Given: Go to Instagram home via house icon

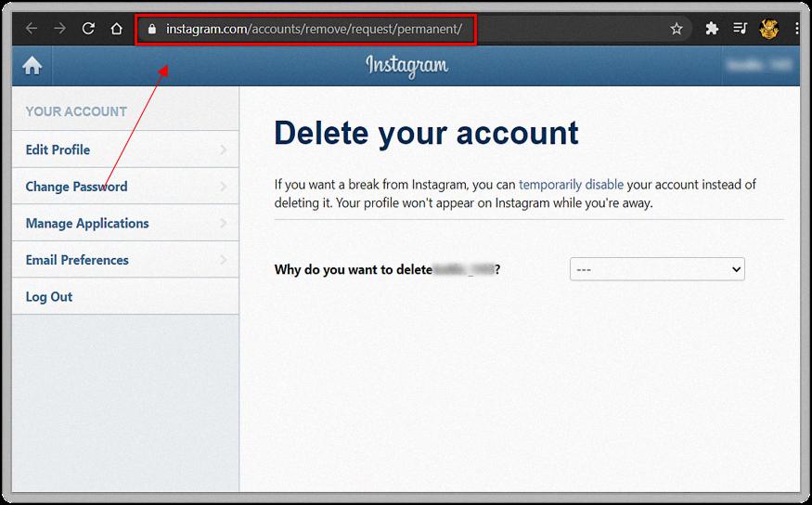Looking at the screenshot, I should [32, 66].
